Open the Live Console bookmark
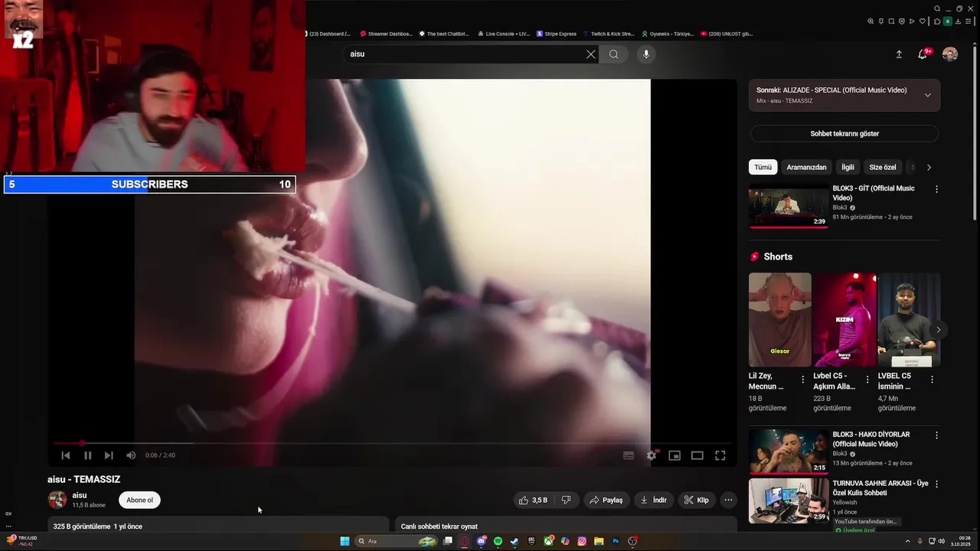 click(x=504, y=34)
